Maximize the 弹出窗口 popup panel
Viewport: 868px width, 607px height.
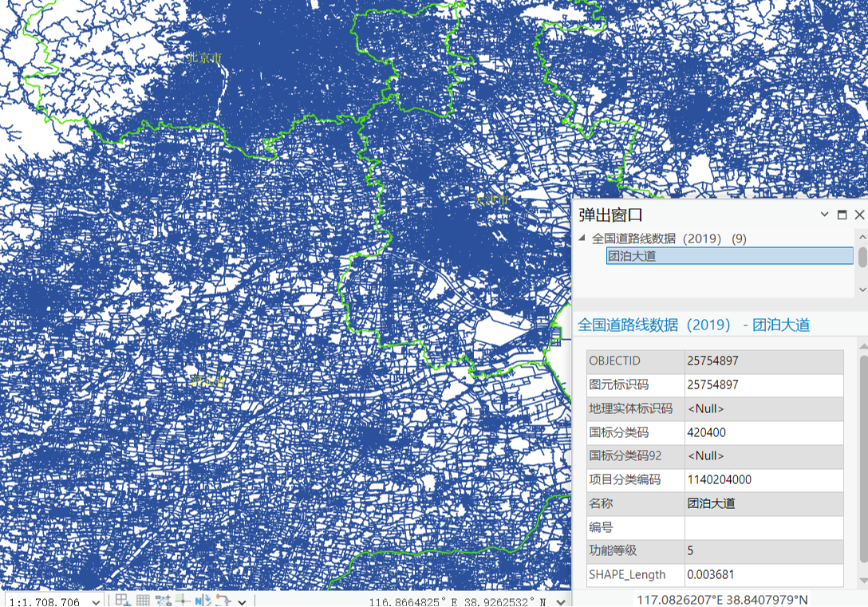tap(842, 215)
